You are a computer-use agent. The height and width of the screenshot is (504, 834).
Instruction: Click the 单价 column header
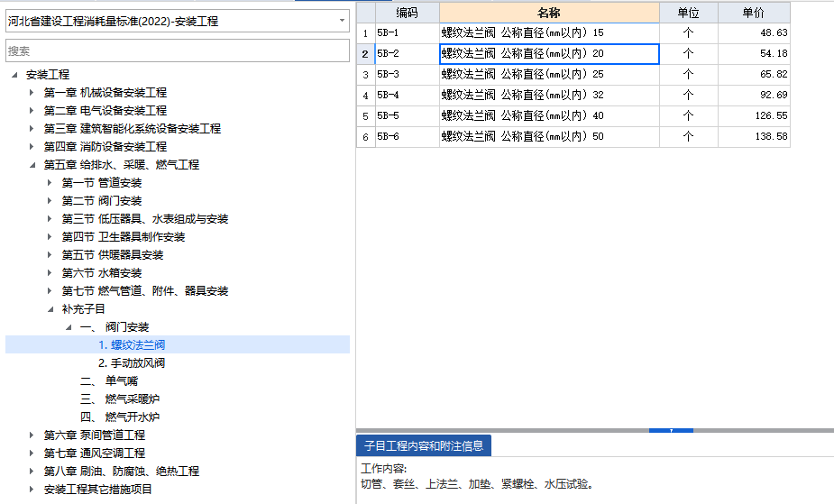click(755, 13)
